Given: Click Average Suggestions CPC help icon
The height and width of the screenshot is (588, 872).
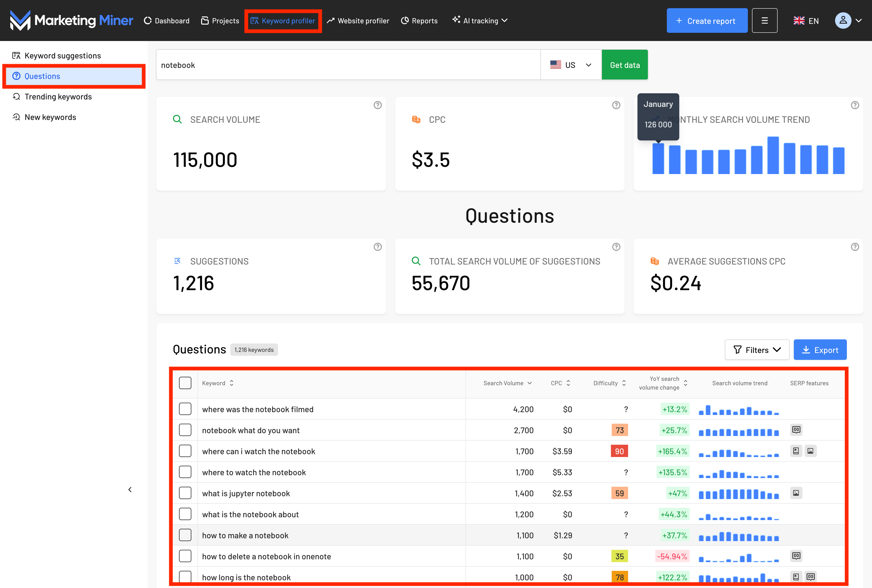Looking at the screenshot, I should tap(855, 247).
